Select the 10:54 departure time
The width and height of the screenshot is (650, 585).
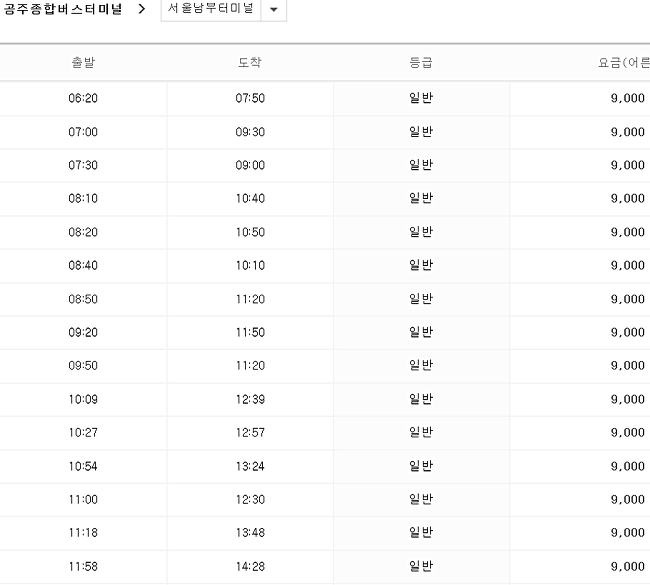(83, 466)
